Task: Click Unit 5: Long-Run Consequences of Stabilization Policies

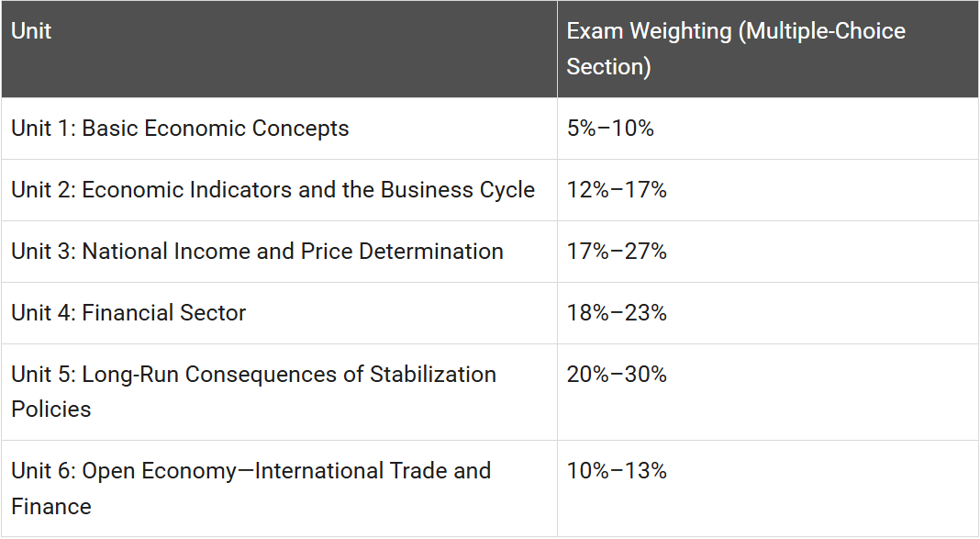Action: tap(279, 392)
